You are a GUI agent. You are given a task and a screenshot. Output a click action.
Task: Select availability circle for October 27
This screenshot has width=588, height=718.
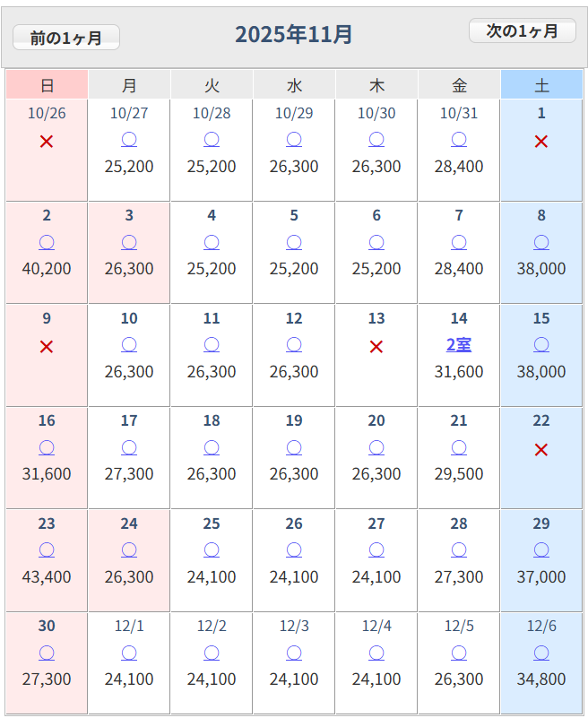[x=129, y=140]
